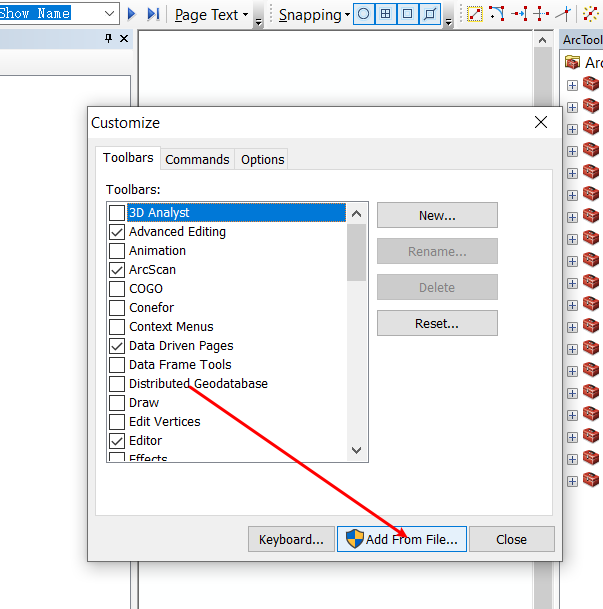Click the Reset... button
Viewport: 603px width, 609px height.
coord(437,323)
